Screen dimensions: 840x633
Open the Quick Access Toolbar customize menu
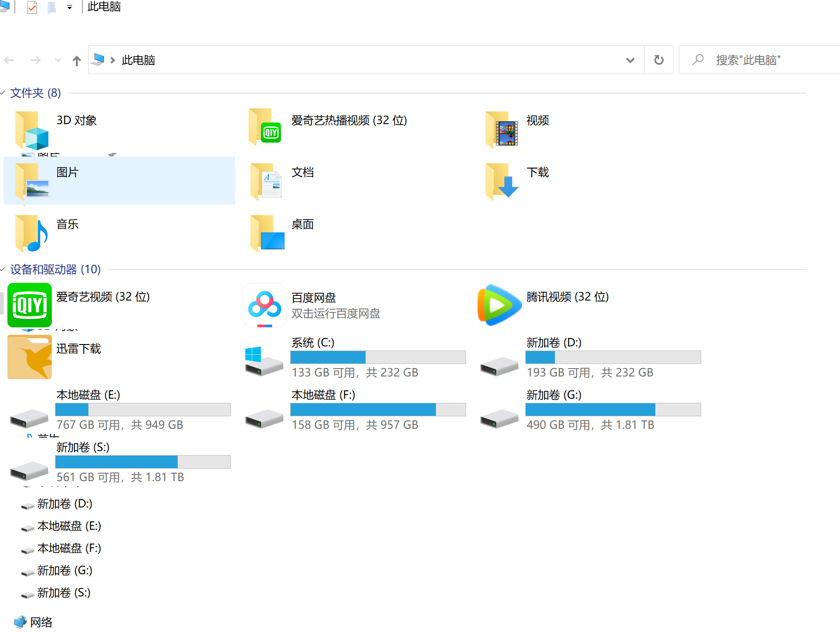click(x=69, y=7)
